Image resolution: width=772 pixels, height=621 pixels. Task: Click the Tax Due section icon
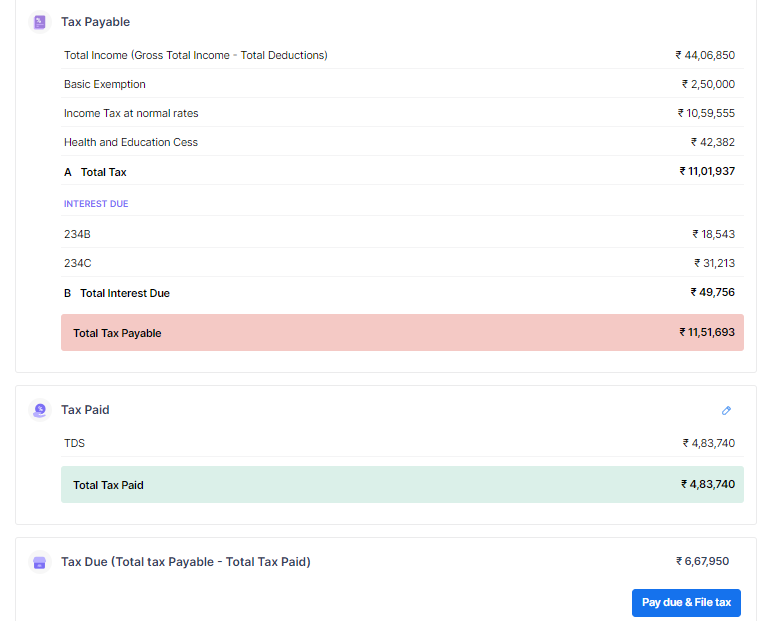[x=39, y=562]
